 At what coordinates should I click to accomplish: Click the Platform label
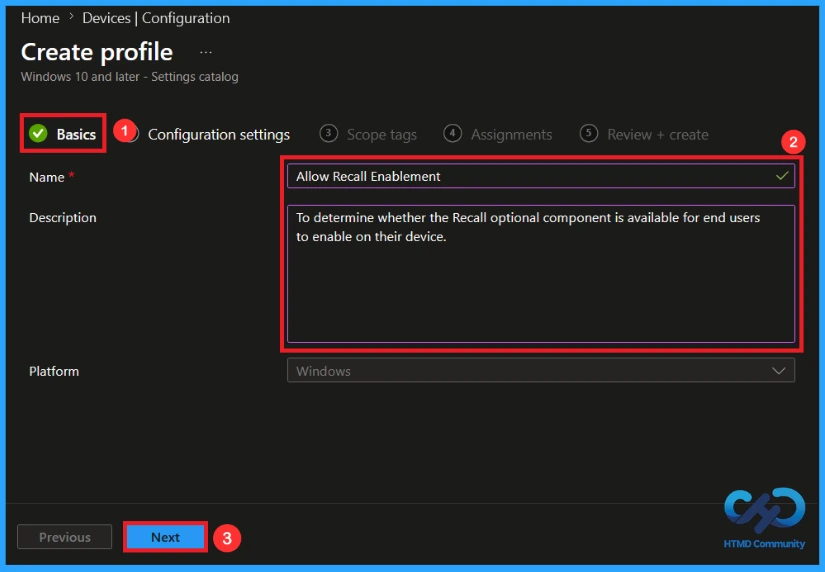(x=54, y=371)
